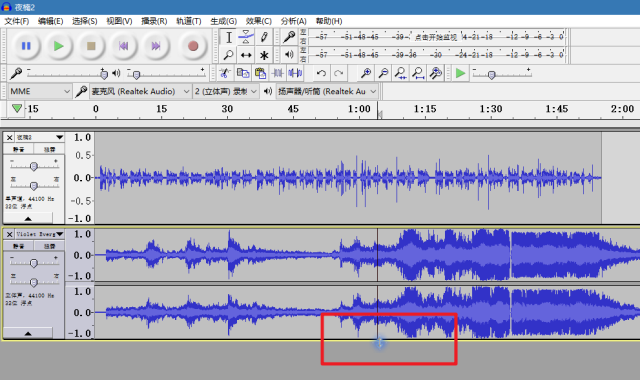The image size is (640, 380).
Task: Open the microphone Realtek Audio dropdown
Action: pos(140,91)
